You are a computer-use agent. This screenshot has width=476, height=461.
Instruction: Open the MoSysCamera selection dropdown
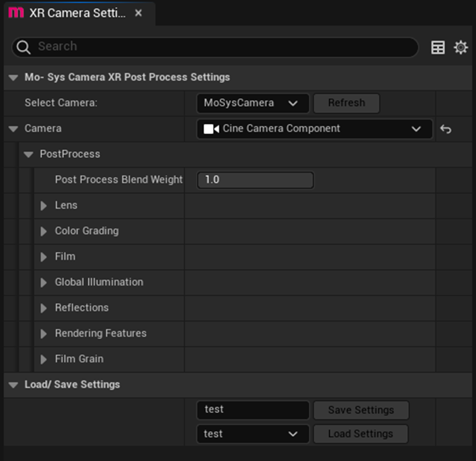[253, 103]
